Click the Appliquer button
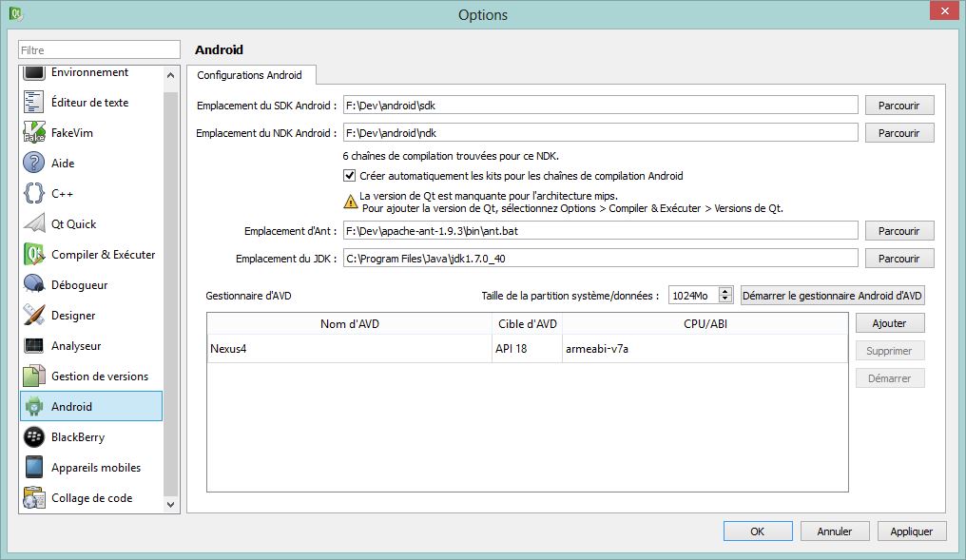Image resolution: width=966 pixels, height=560 pixels. click(912, 531)
